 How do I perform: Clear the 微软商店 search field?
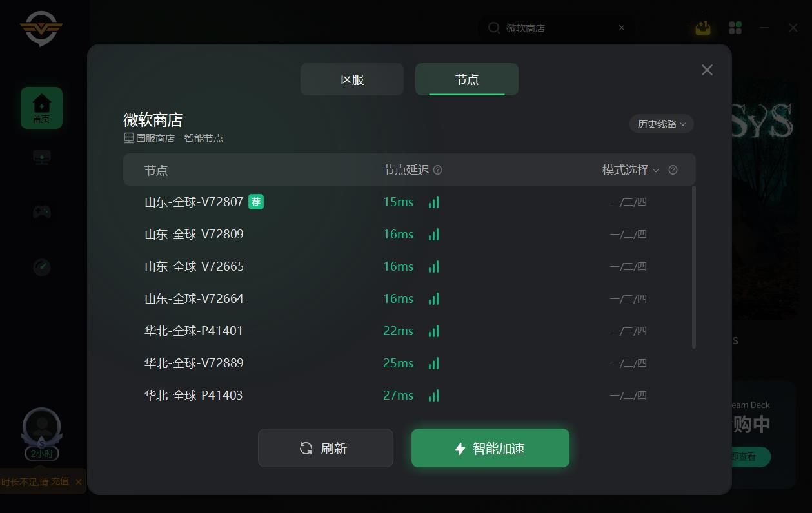click(622, 28)
